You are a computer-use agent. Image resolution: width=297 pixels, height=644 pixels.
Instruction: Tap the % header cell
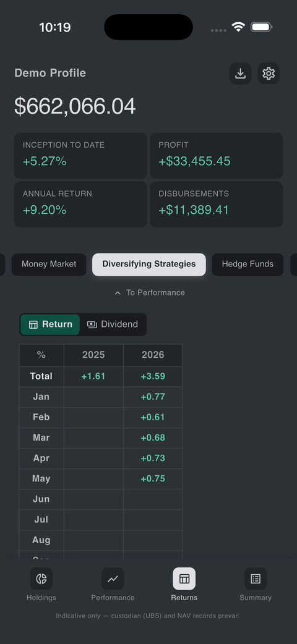[41, 355]
